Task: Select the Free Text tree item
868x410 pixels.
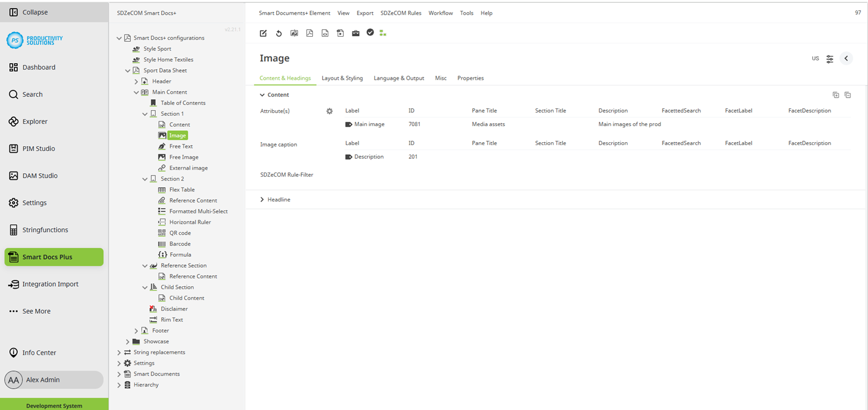Action: [181, 146]
